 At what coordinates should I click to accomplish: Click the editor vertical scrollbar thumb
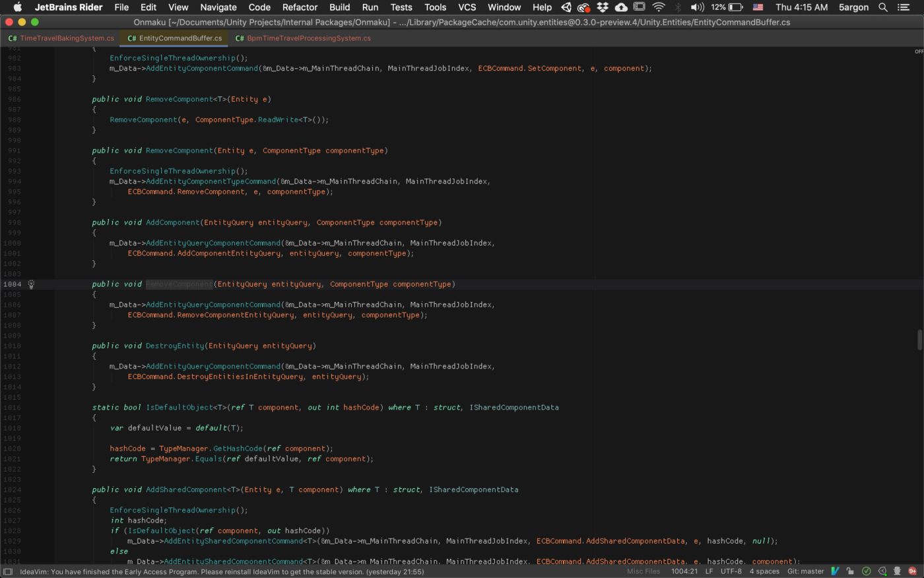919,340
